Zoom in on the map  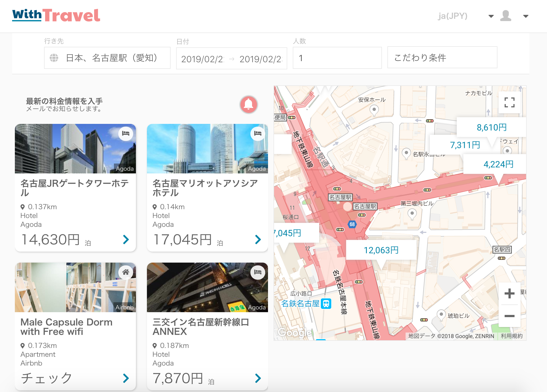click(x=509, y=293)
